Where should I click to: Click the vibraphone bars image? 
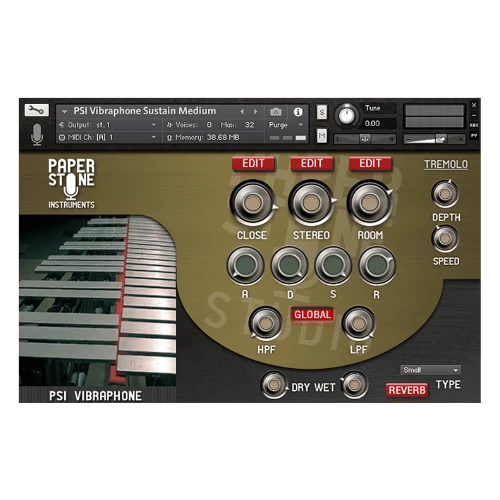[x=98, y=300]
